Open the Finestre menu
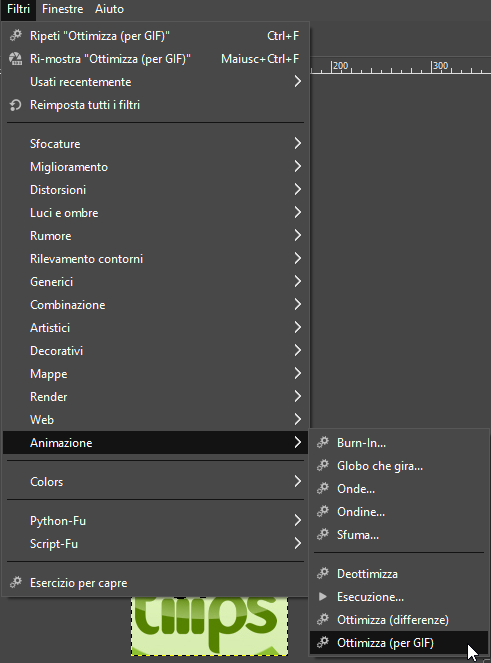Screen dimensions: 491x663 tap(63, 9)
